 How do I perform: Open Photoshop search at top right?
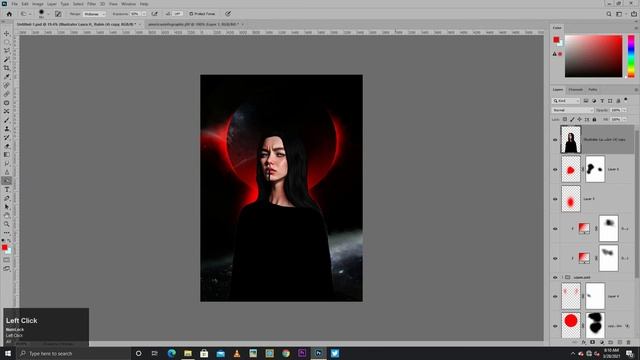point(609,14)
